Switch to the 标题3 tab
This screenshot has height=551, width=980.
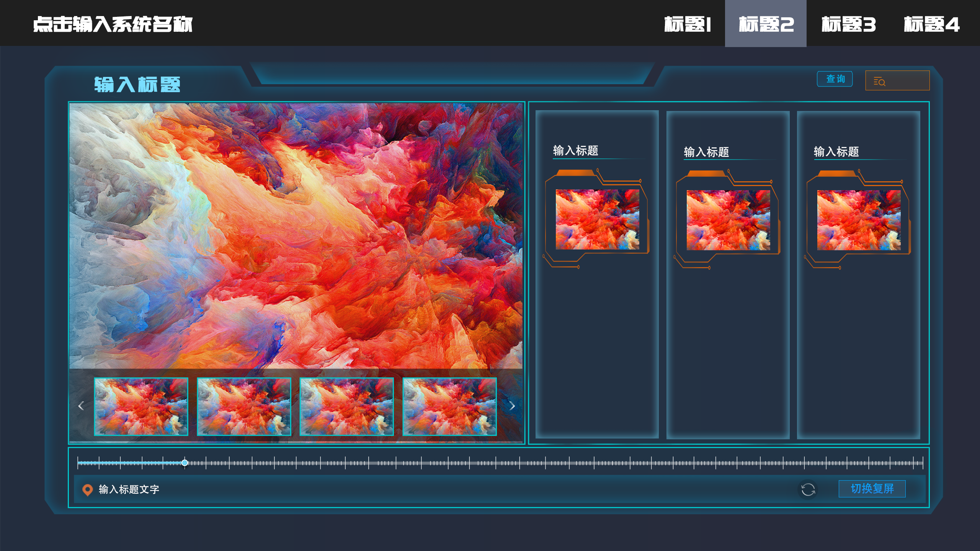pyautogui.click(x=848, y=24)
